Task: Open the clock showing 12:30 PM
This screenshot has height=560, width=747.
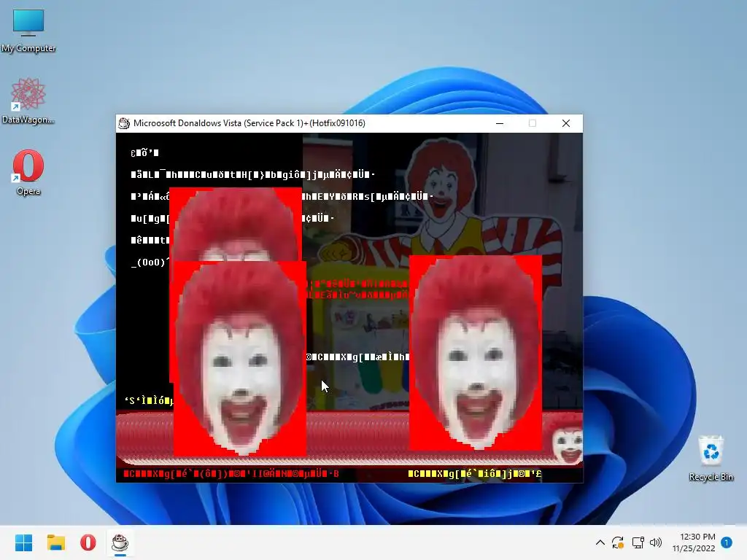Action: (x=694, y=542)
